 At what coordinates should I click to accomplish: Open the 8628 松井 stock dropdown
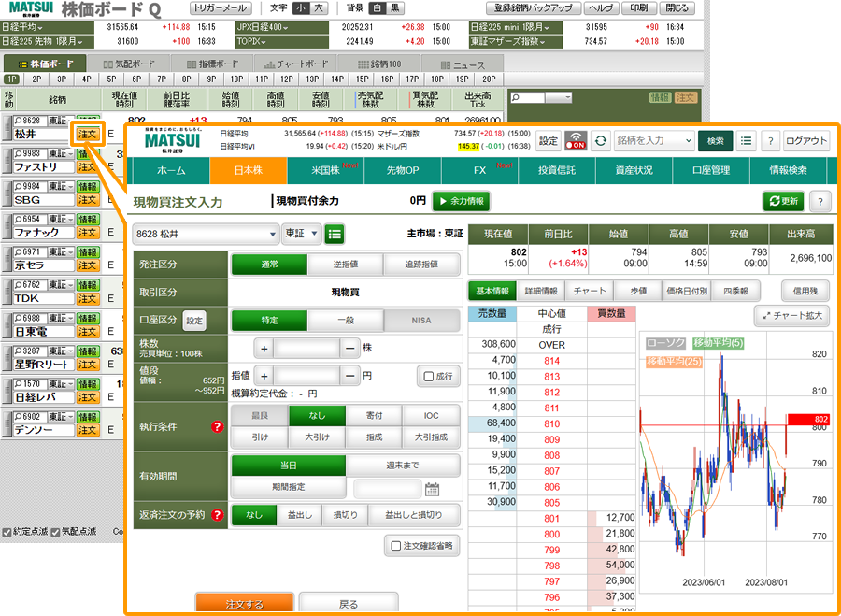pos(206,234)
